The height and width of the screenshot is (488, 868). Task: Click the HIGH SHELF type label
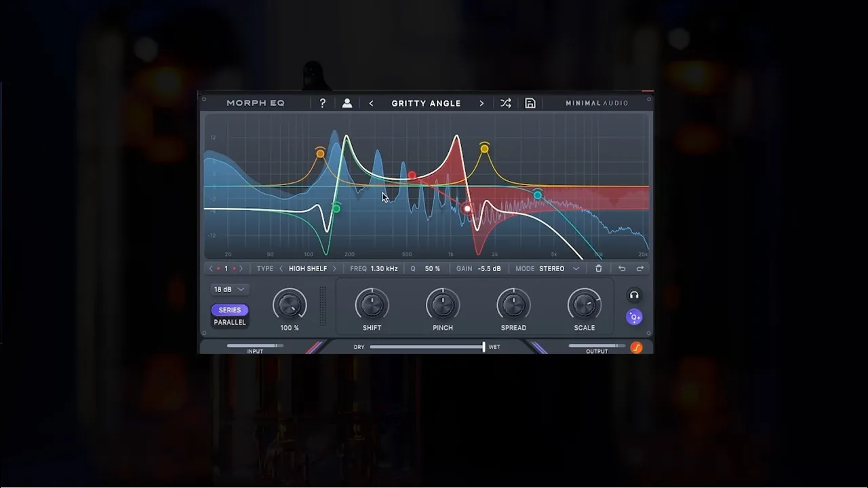tap(308, 268)
